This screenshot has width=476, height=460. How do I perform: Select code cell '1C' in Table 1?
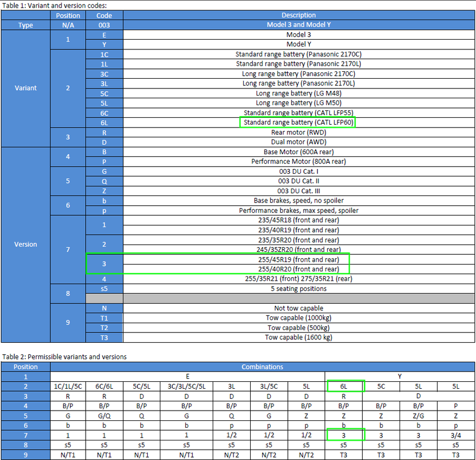tap(104, 55)
